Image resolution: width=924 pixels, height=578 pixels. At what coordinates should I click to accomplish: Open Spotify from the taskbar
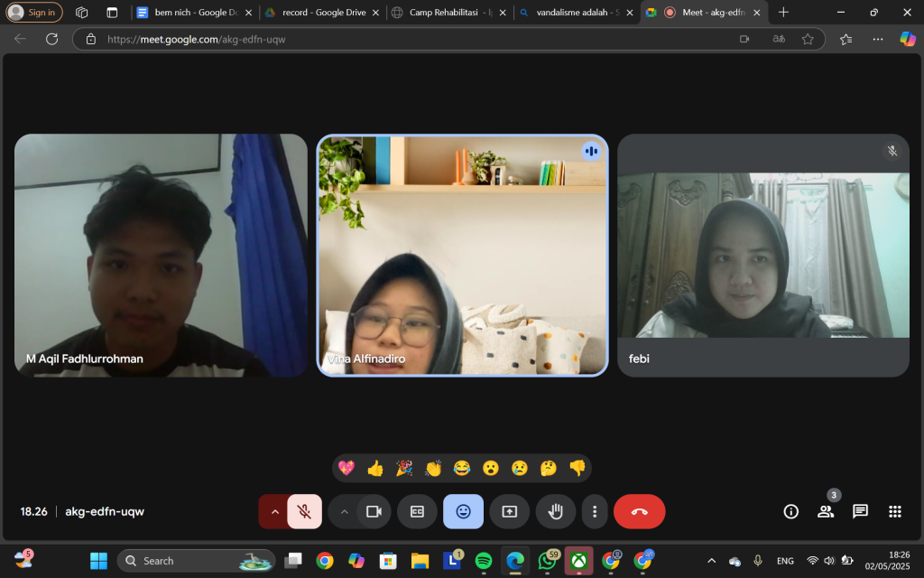click(x=483, y=561)
